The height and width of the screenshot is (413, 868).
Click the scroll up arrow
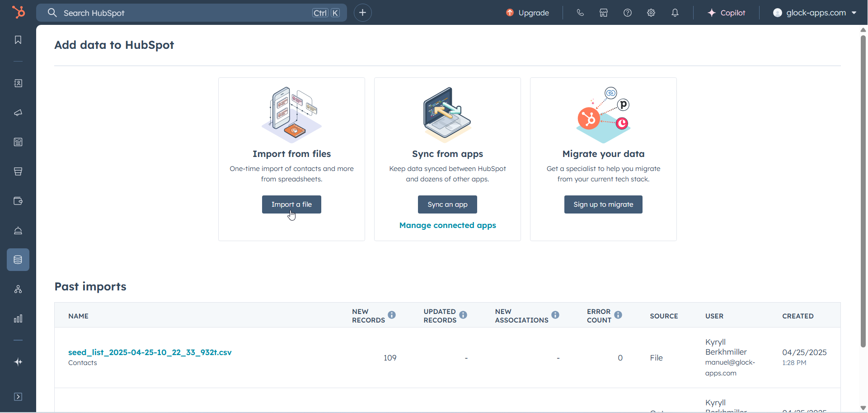click(863, 30)
